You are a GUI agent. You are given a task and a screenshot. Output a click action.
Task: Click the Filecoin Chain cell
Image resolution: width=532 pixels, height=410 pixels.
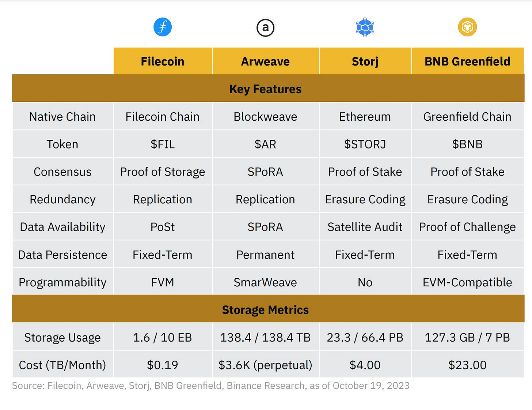pos(163,116)
